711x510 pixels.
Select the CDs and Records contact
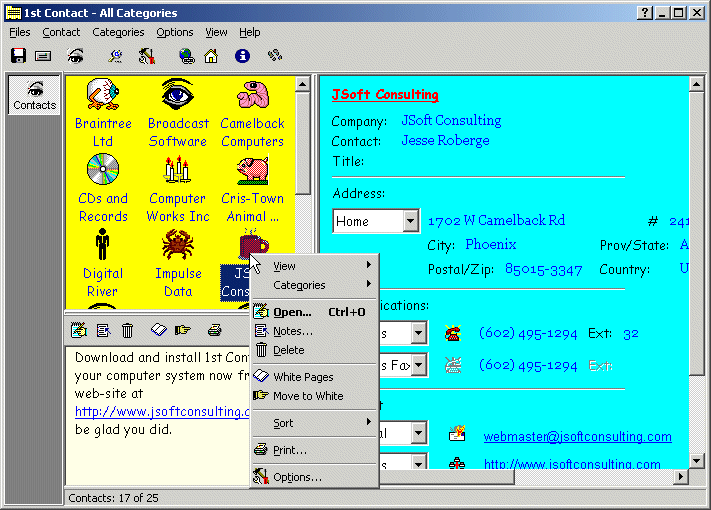[x=103, y=188]
